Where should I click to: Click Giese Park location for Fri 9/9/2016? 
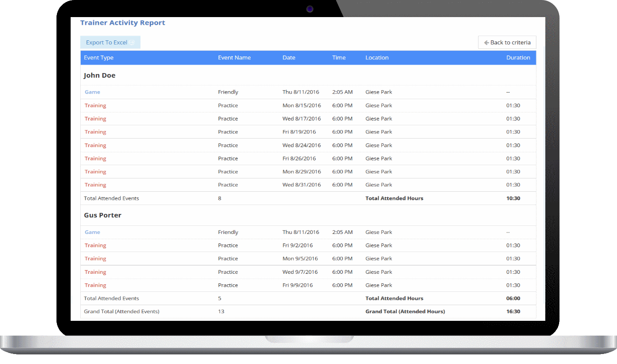coord(379,285)
